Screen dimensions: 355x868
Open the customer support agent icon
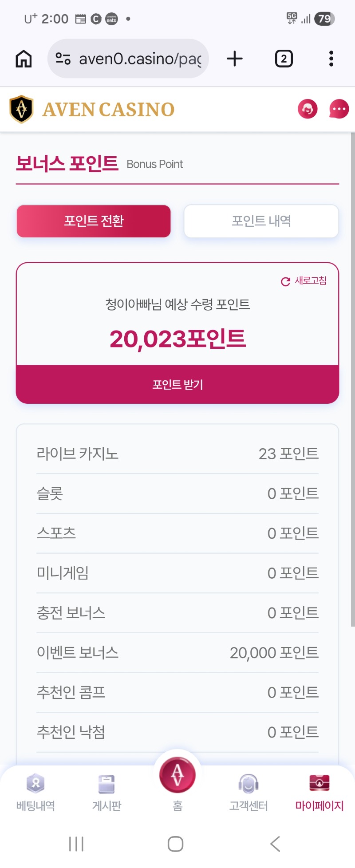tap(308, 109)
